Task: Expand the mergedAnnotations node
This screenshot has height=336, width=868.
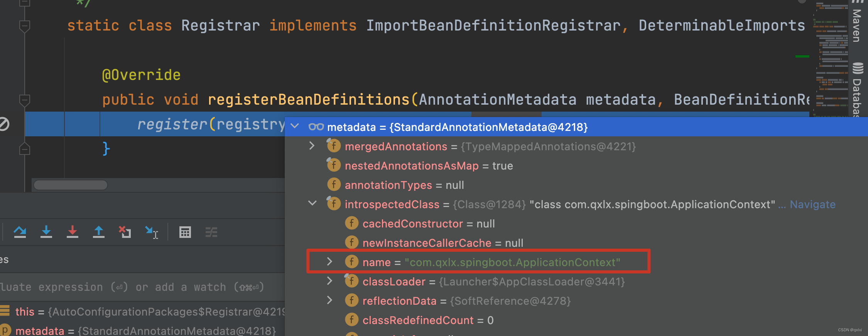Action: (x=312, y=146)
